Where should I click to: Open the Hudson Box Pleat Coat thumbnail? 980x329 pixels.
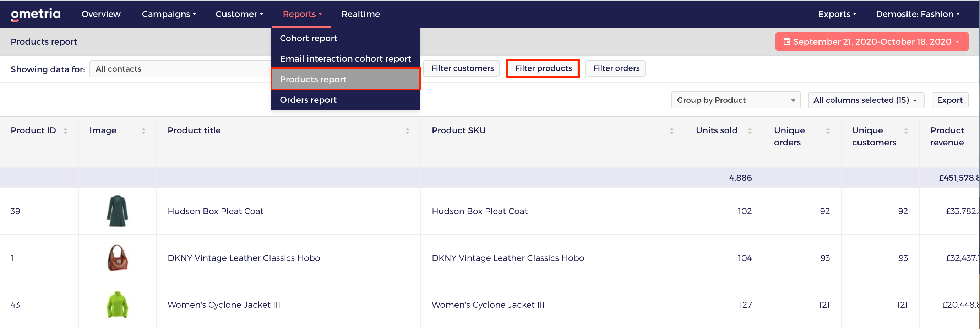118,211
